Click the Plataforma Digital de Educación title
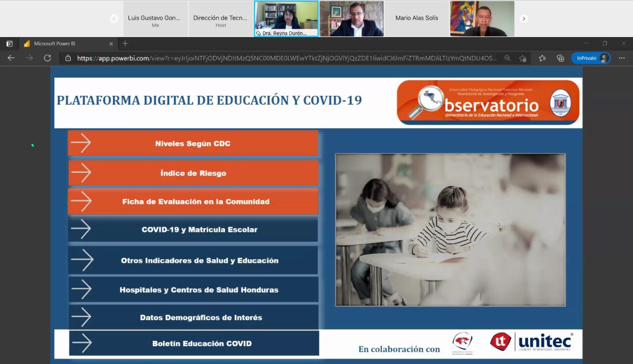633x364 pixels. tap(209, 100)
